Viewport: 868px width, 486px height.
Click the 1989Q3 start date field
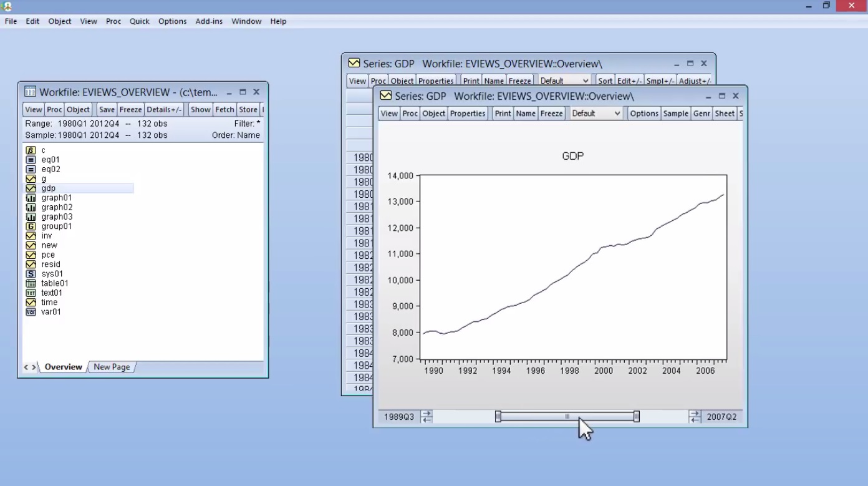tap(399, 417)
